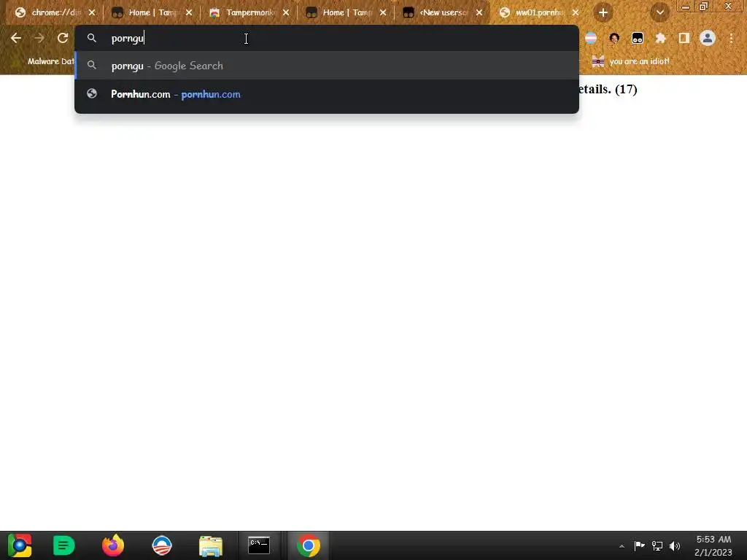Viewport: 747px width, 560px height.
Task: Reload the current page
Action: (63, 38)
